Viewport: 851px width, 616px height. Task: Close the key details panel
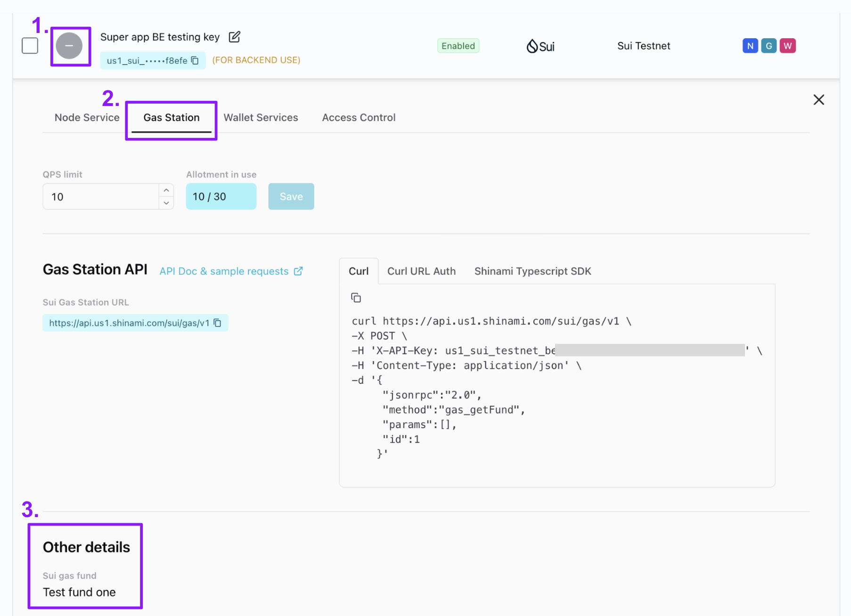[818, 100]
